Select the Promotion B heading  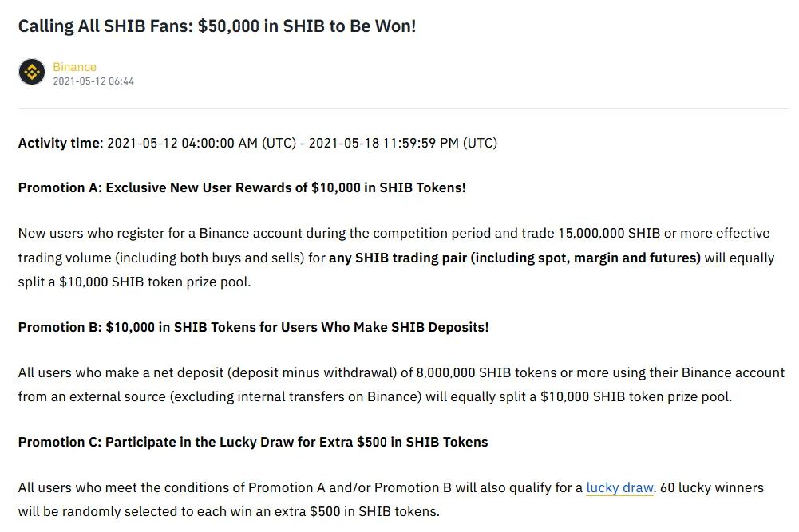pyautogui.click(x=253, y=327)
